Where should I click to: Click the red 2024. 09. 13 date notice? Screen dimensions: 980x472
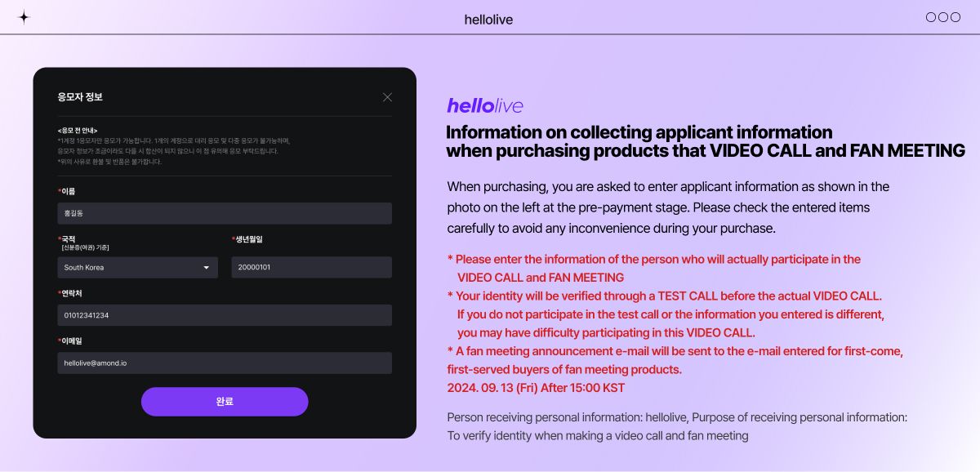(x=536, y=388)
